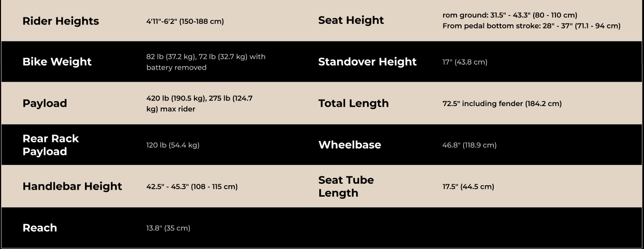Select the pedal bottom stroke measurement line

click(531, 26)
